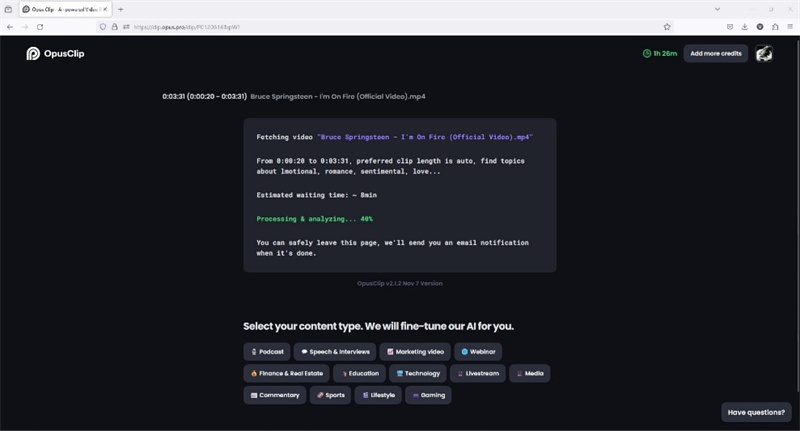Click the OpusClip logo

coord(55,54)
